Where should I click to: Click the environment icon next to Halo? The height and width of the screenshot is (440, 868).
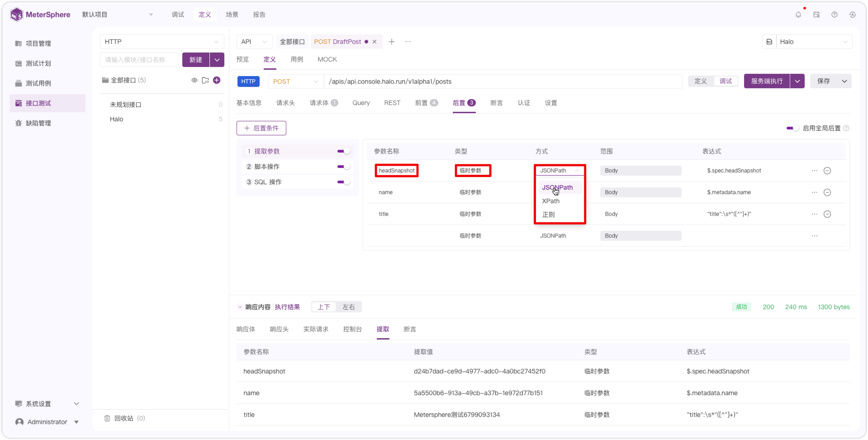769,42
